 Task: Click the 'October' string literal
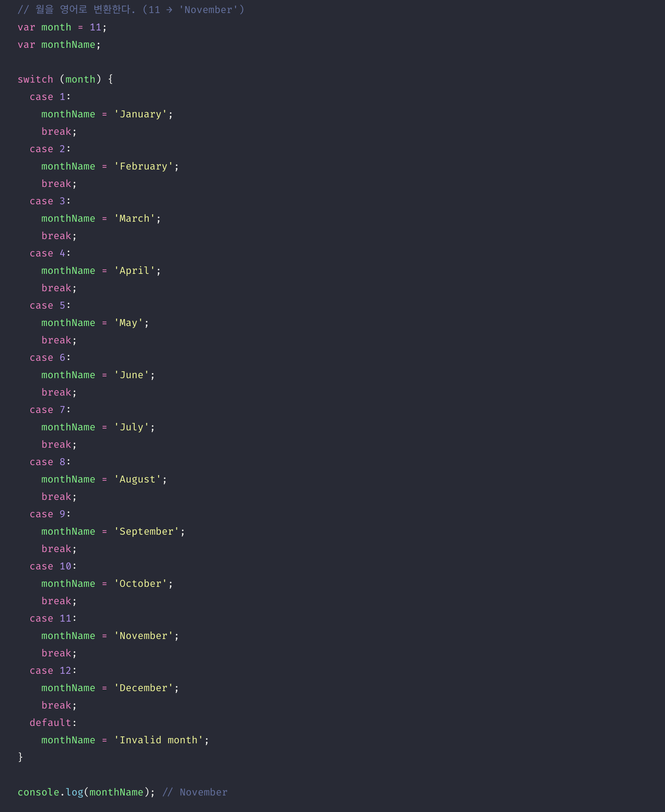pos(140,583)
